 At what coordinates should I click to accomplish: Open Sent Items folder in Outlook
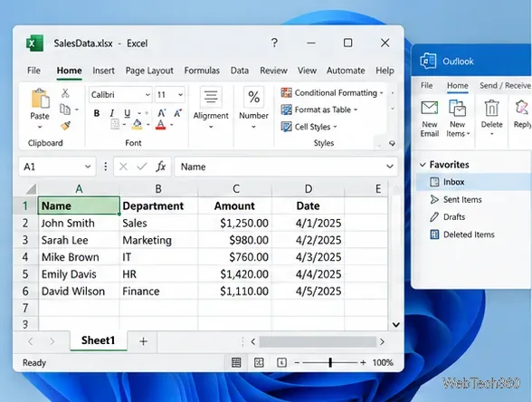point(456,199)
